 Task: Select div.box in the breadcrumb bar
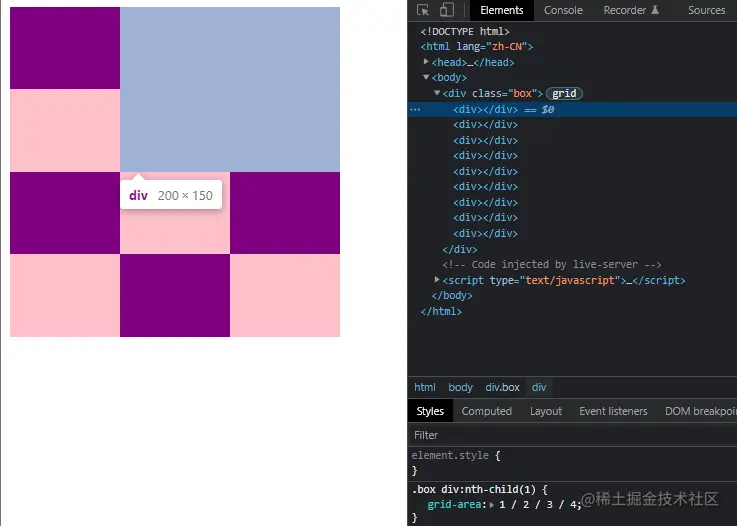(x=502, y=387)
